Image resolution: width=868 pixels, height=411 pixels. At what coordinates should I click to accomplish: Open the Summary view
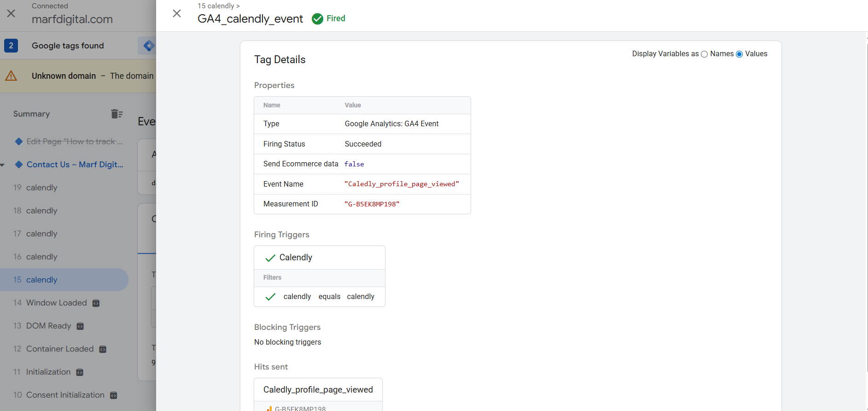coord(31,114)
